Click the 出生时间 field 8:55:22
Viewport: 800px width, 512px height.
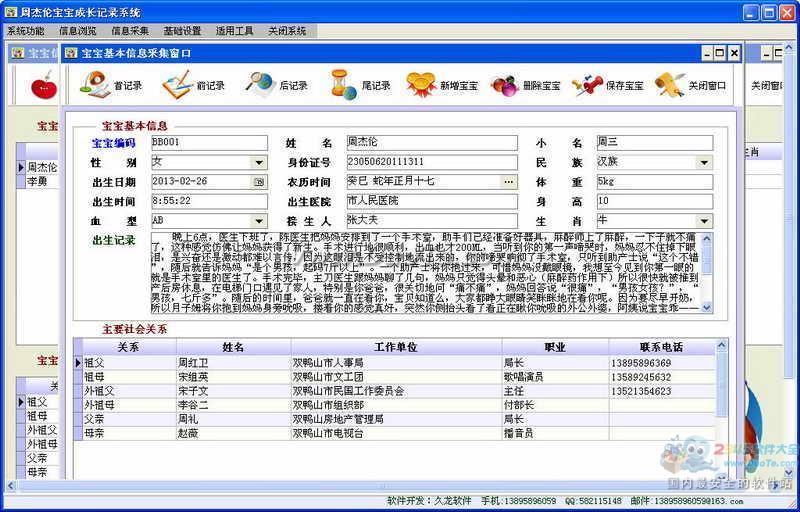tap(209, 201)
